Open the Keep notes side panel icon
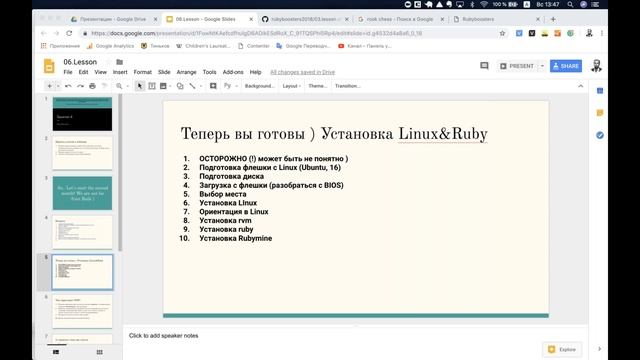640x360 pixels. pos(600,113)
